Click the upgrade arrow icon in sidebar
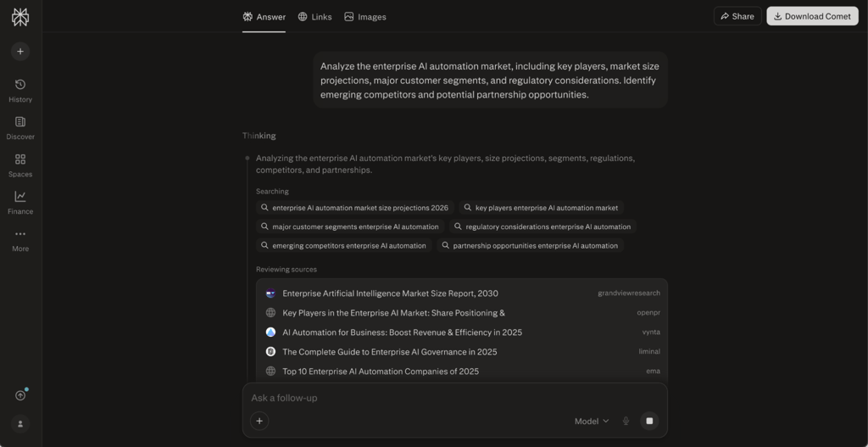This screenshot has height=447, width=868. point(20,395)
